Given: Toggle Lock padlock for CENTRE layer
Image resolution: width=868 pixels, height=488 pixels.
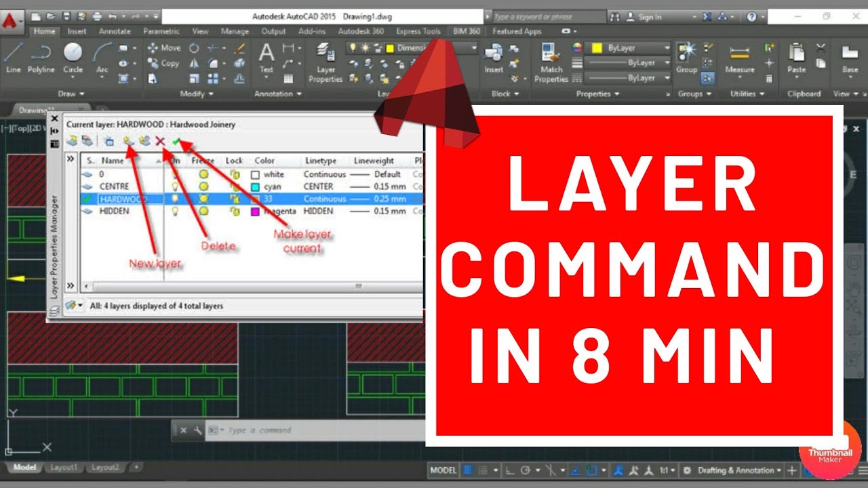Looking at the screenshot, I should pyautogui.click(x=235, y=186).
